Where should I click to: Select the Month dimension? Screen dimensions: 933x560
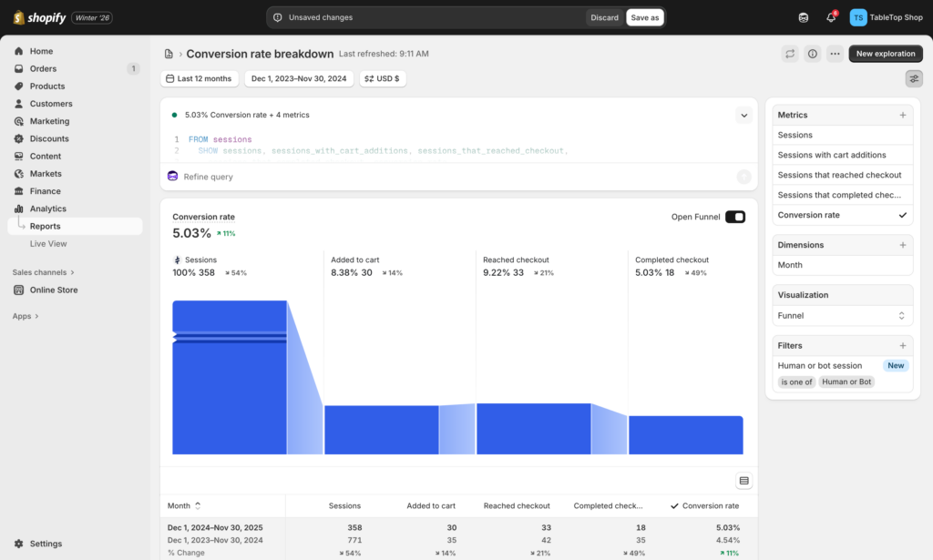click(x=842, y=265)
